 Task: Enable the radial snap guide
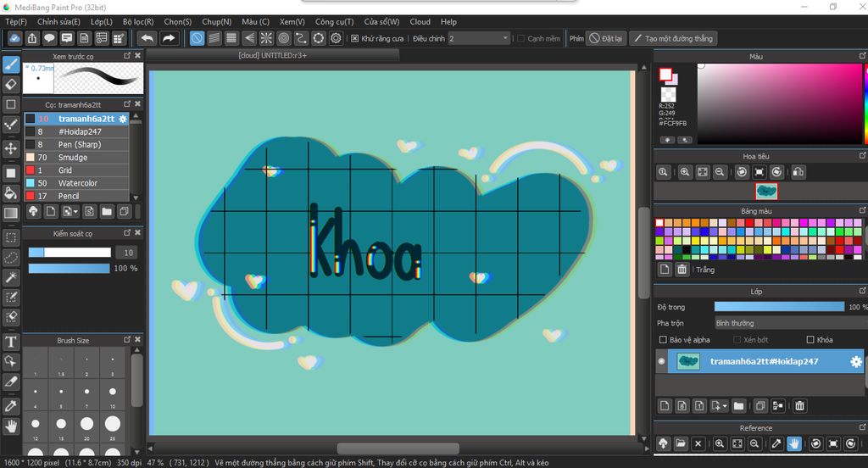click(x=266, y=38)
